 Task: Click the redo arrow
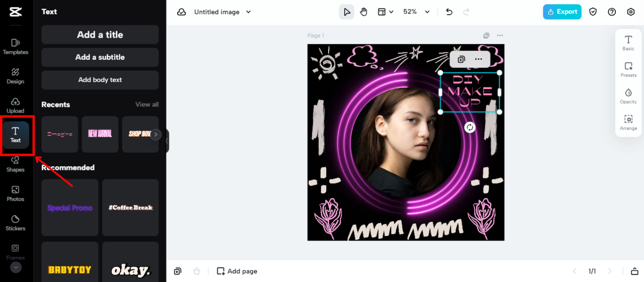(466, 12)
